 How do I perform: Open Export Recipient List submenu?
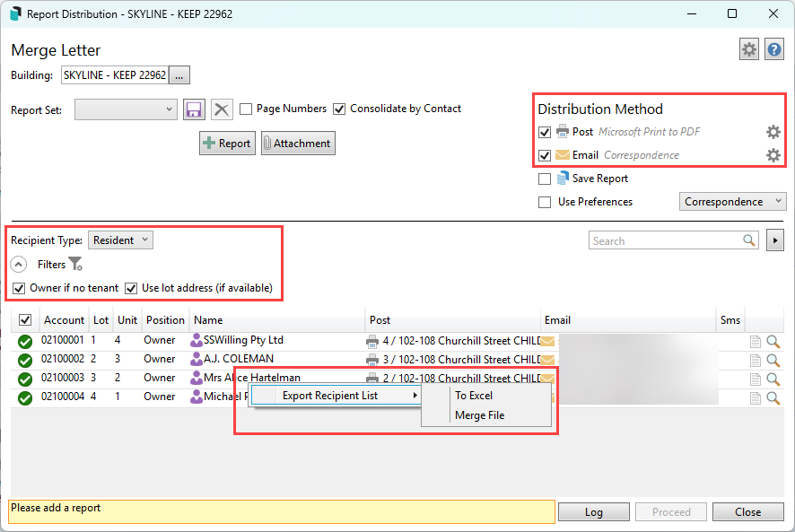point(336,396)
